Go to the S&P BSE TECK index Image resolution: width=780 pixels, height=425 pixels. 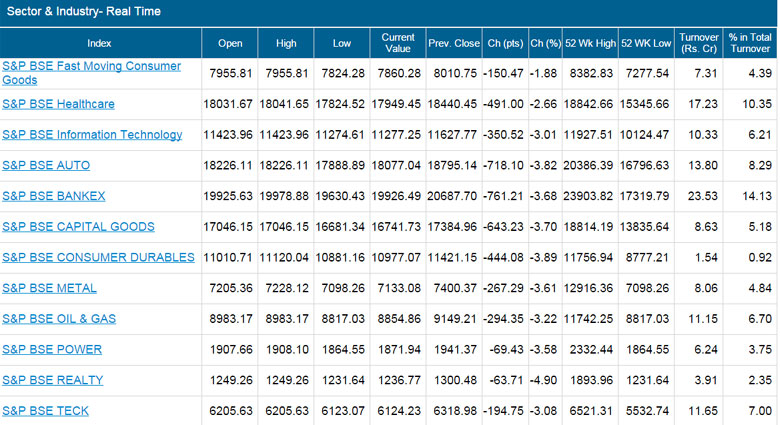45,411
